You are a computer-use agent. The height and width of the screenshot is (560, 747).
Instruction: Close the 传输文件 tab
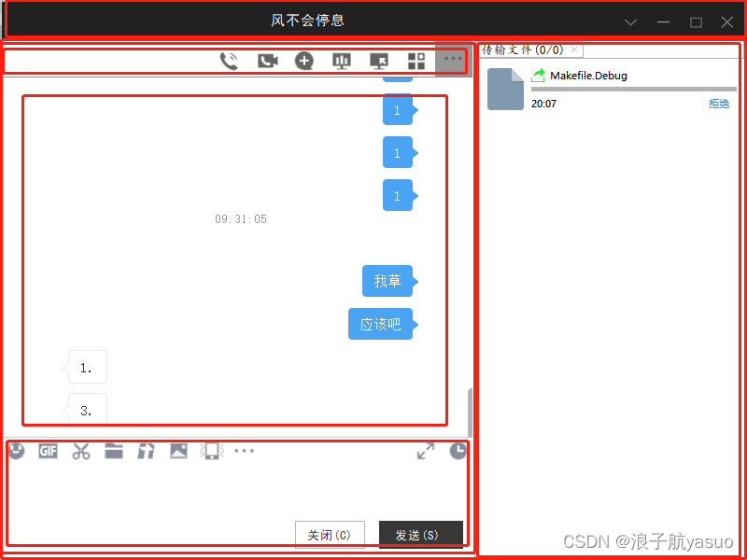(x=574, y=49)
